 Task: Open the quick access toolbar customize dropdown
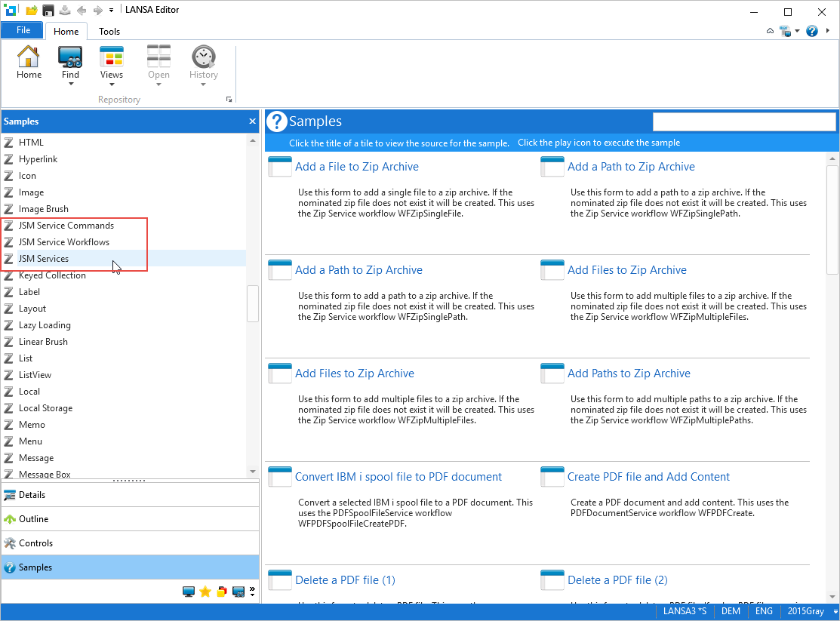pyautogui.click(x=112, y=10)
